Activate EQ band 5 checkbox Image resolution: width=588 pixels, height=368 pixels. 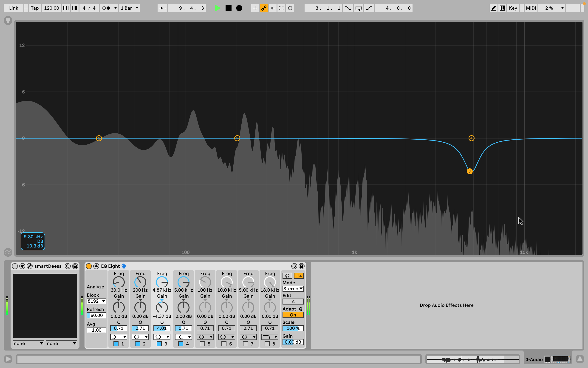(x=202, y=344)
